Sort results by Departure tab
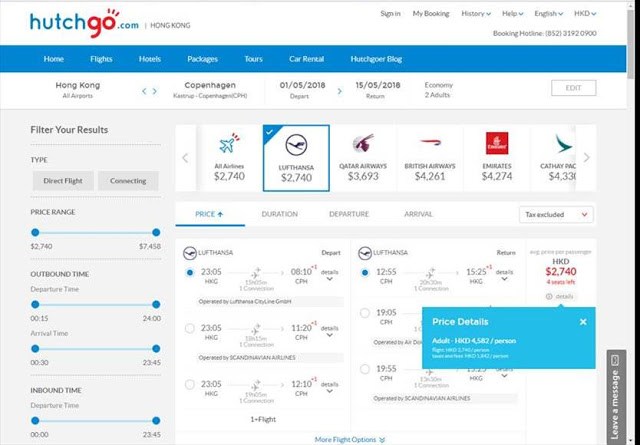Screen dimensions: 640x445 point(349,214)
